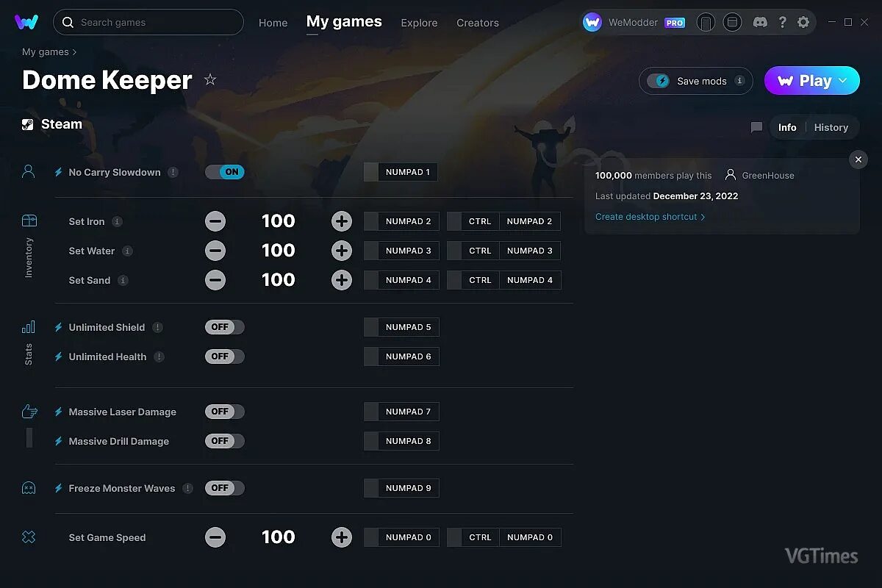Click the info icon next to Unlimited Shield
The image size is (882, 588).
[x=157, y=327]
